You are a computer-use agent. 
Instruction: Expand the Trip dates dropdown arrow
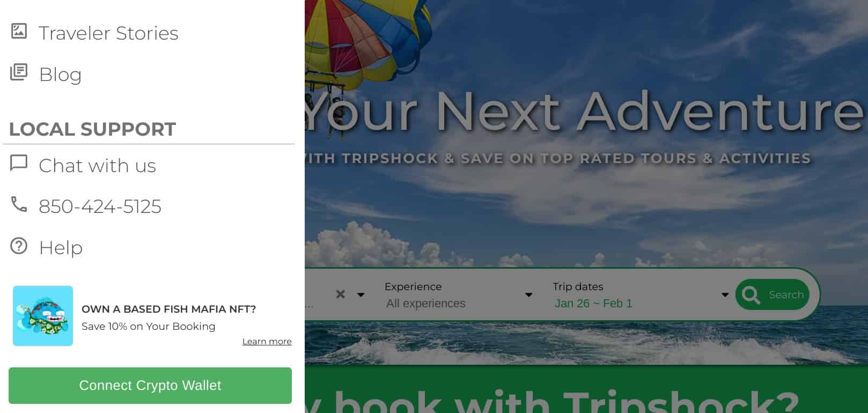pyautogui.click(x=725, y=295)
